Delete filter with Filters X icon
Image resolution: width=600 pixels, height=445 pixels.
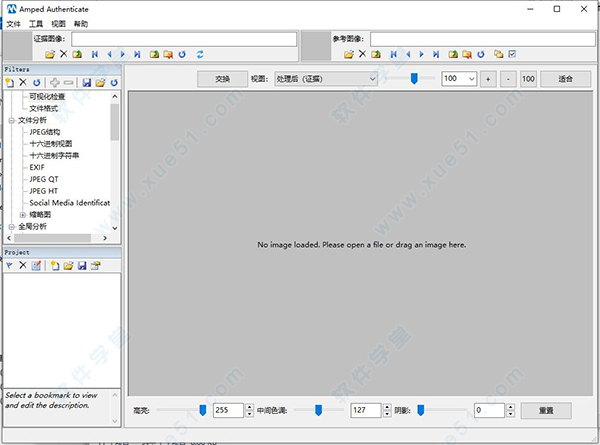coord(23,82)
